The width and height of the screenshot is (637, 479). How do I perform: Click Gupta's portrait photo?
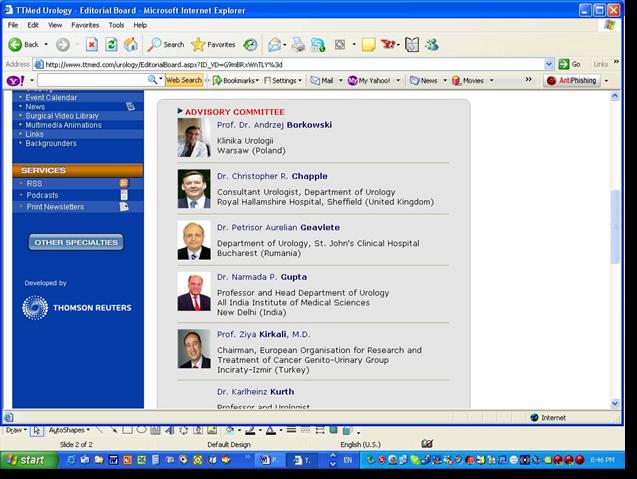tap(194, 292)
